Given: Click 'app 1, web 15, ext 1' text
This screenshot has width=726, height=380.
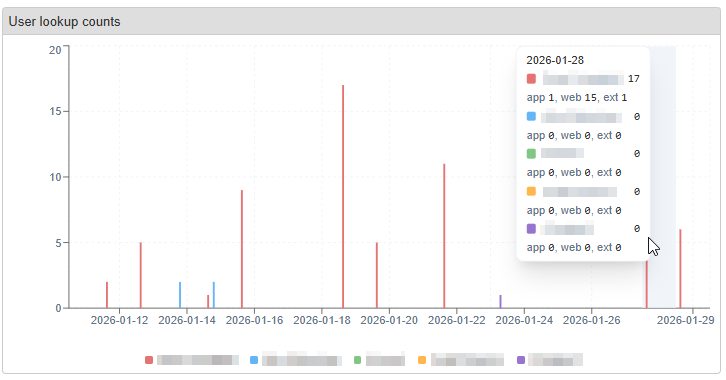Looking at the screenshot, I should (x=576, y=98).
